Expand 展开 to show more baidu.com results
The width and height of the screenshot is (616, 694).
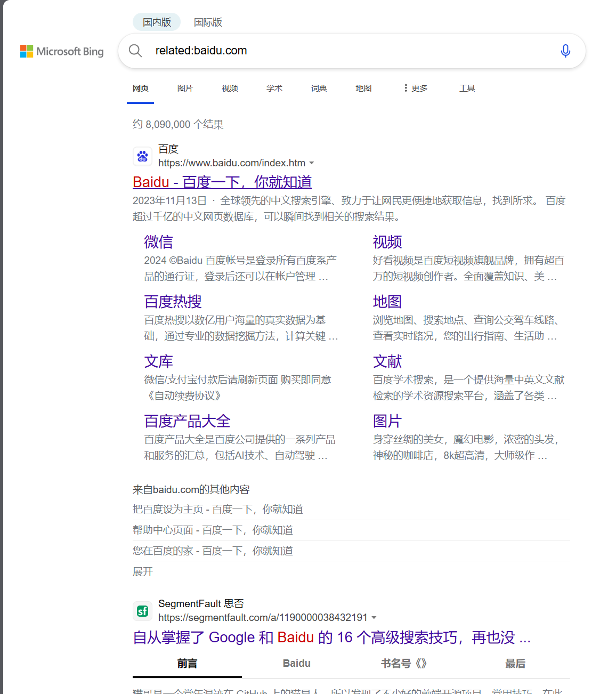coord(142,571)
